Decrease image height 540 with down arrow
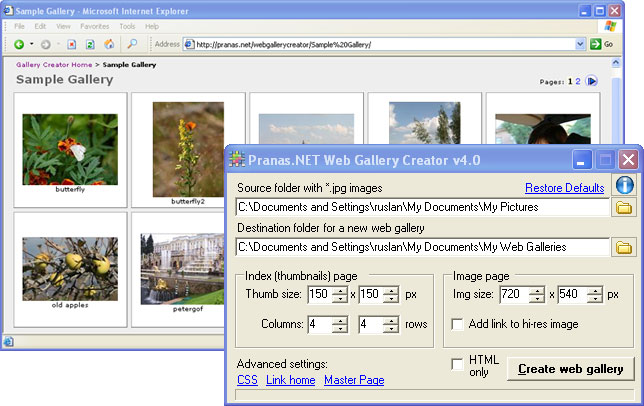Image resolution: width=644 pixels, height=406 pixels. [594, 298]
